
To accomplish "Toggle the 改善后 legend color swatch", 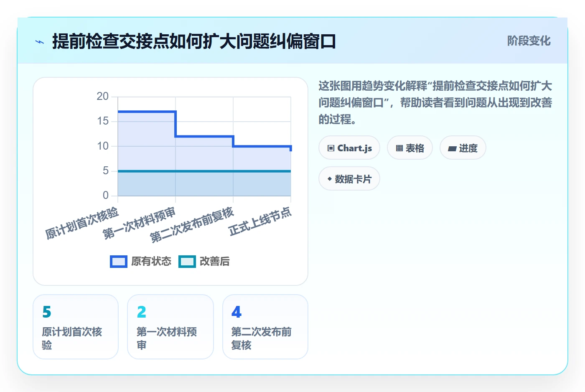I will coord(187,262).
